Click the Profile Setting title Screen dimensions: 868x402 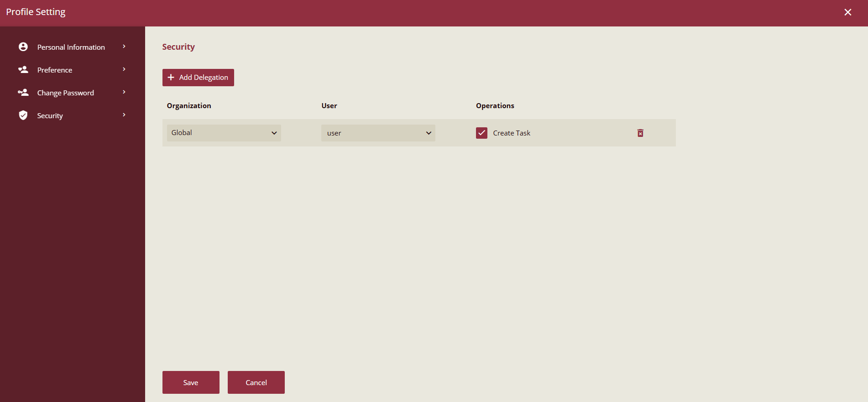coord(36,12)
